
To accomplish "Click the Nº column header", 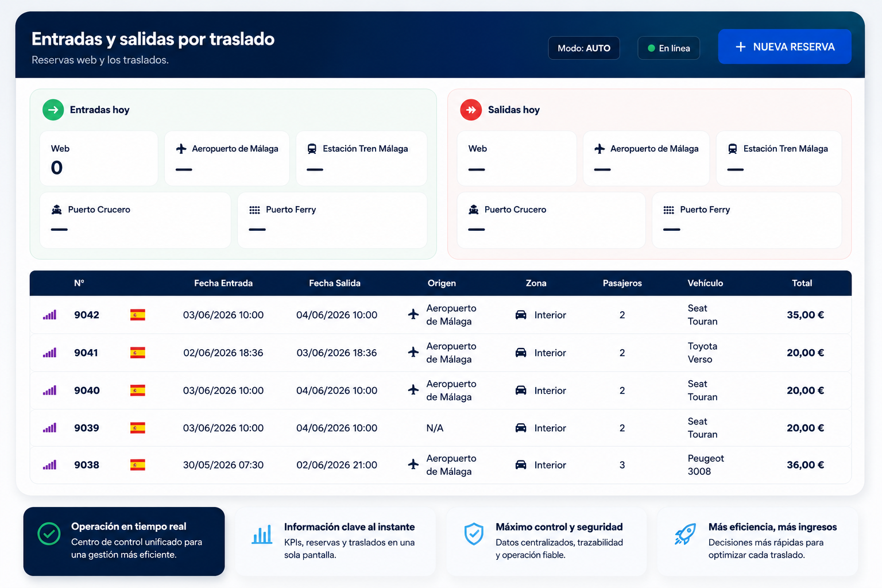I will pyautogui.click(x=79, y=283).
